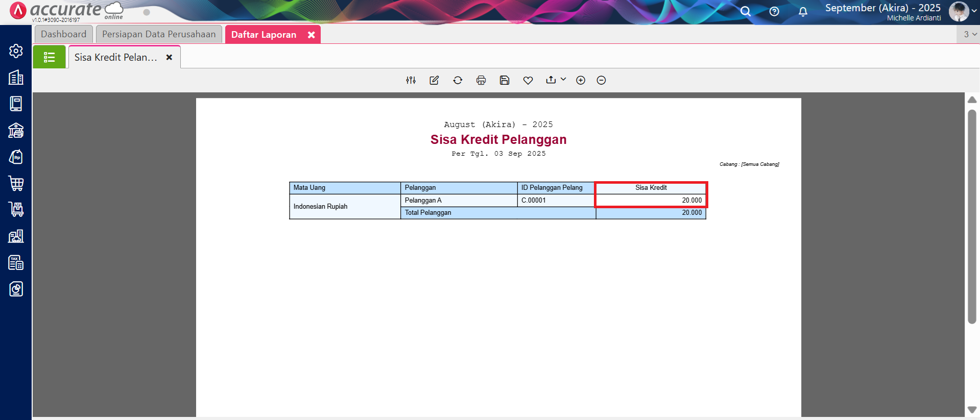980x420 pixels.
Task: Click the vertical scrollbar down arrow
Action: [972, 410]
